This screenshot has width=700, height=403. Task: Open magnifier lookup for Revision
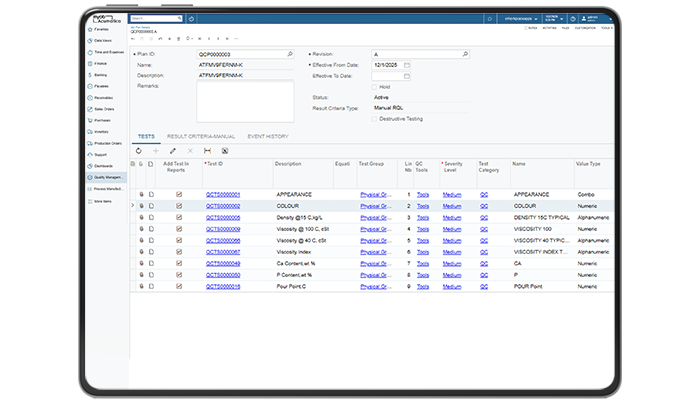pyautogui.click(x=465, y=54)
